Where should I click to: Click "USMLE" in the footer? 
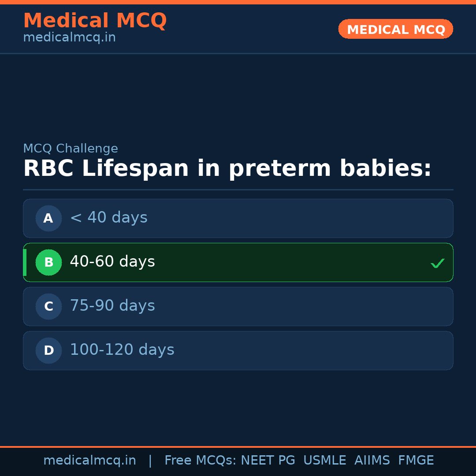324,461
